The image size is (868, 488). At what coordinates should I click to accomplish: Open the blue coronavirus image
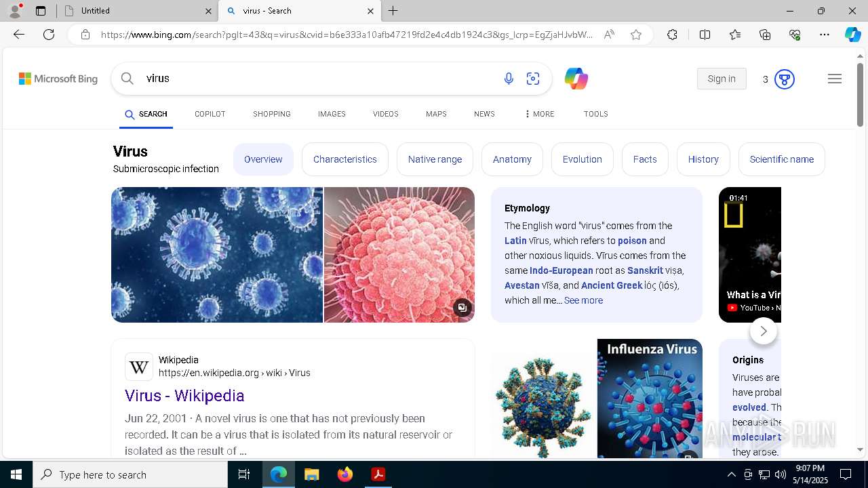[x=217, y=255]
